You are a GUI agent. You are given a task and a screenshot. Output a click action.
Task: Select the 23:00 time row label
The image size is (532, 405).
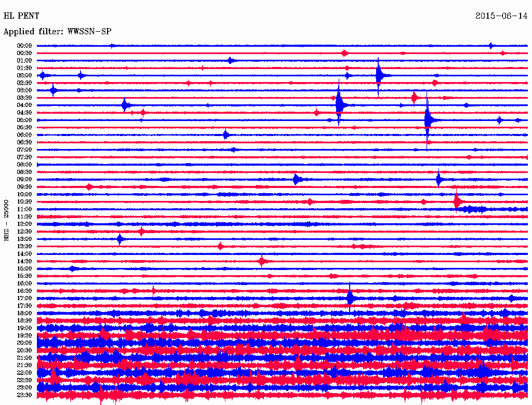24,388
